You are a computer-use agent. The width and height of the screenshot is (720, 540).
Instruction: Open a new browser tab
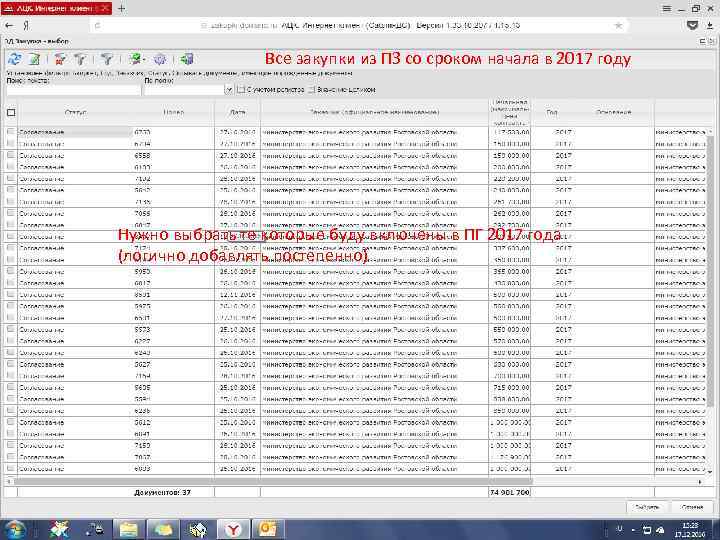point(122,8)
